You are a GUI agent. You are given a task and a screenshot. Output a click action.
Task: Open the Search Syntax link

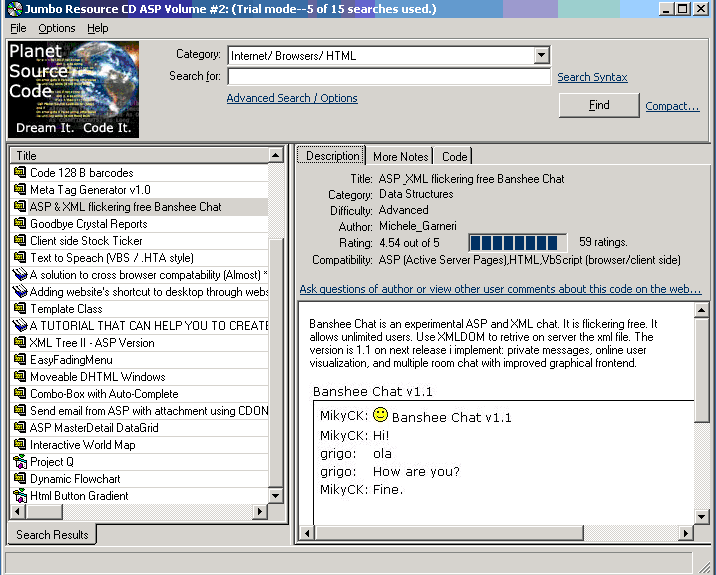[x=592, y=77]
